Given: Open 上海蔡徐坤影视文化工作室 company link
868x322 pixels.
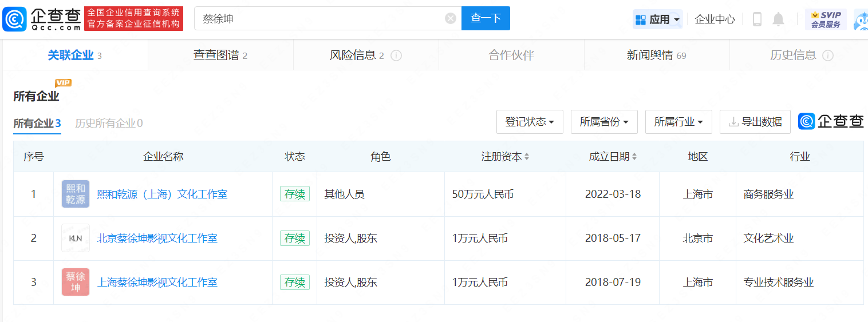Looking at the screenshot, I should (157, 283).
